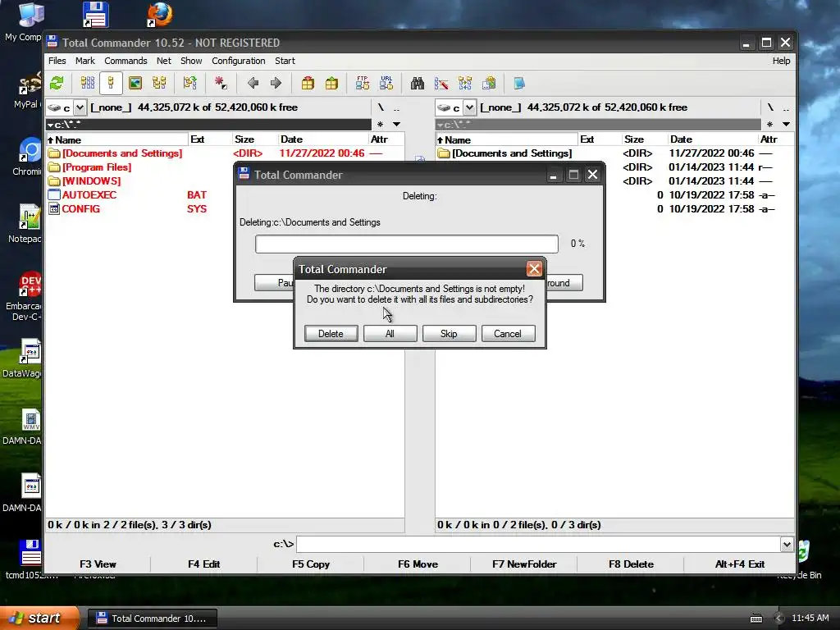Expand the right panel directory history arrow

point(786,125)
